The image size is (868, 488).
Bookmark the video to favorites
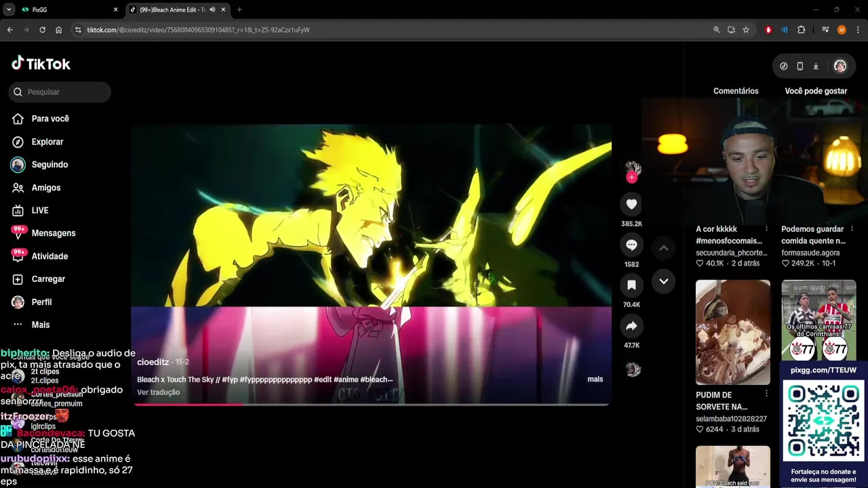[x=631, y=285]
